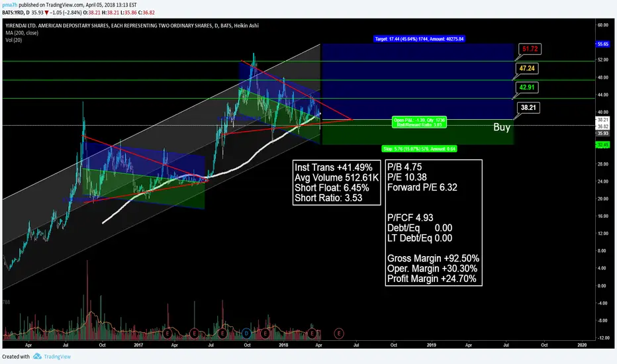
Task: Click the BATS:YRD, D symbol header
Action: [x=16, y=13]
